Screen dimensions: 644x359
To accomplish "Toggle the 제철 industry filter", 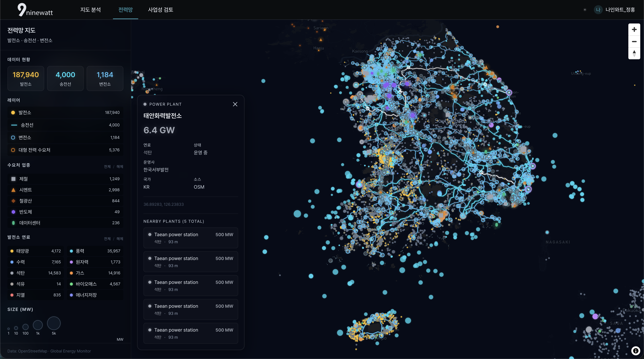I will pos(65,179).
